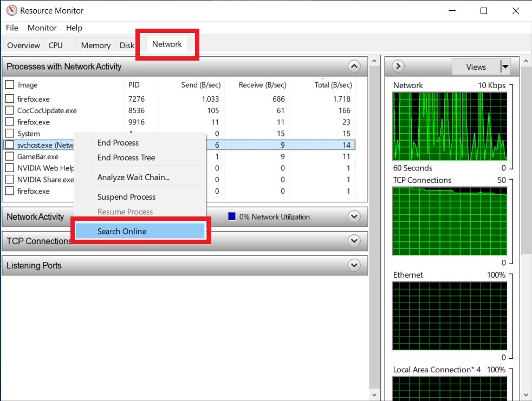
Task: Check the GameBar.exe checkbox
Action: tap(10, 156)
